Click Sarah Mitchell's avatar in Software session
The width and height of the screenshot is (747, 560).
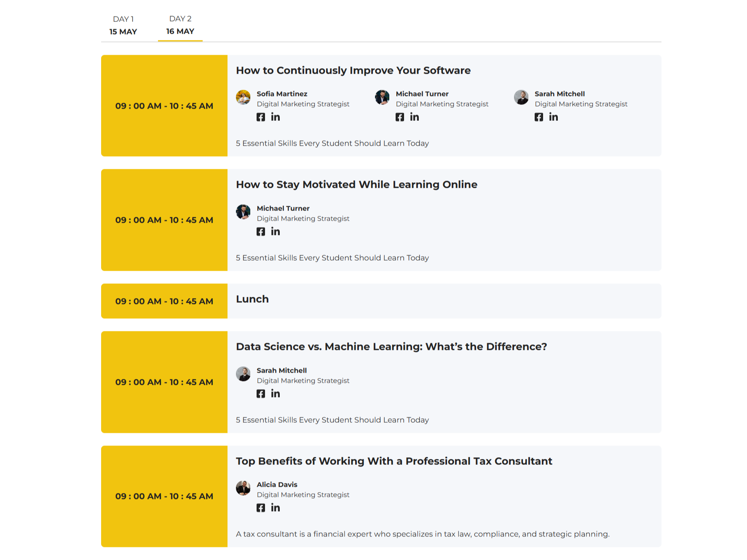tap(521, 97)
